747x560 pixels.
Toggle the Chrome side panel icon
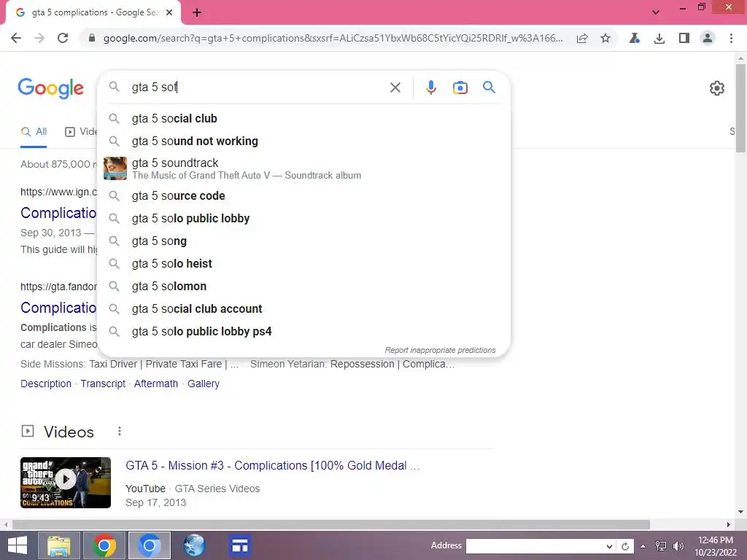click(x=684, y=38)
